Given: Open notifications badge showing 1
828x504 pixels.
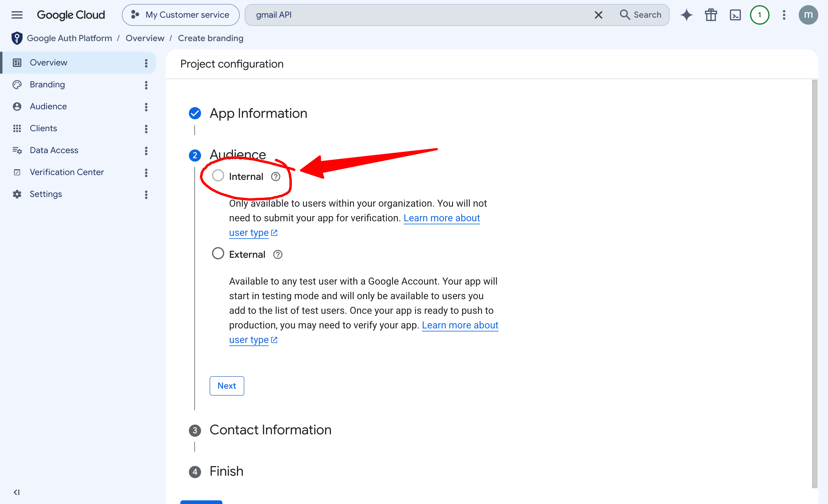Looking at the screenshot, I should click(759, 15).
